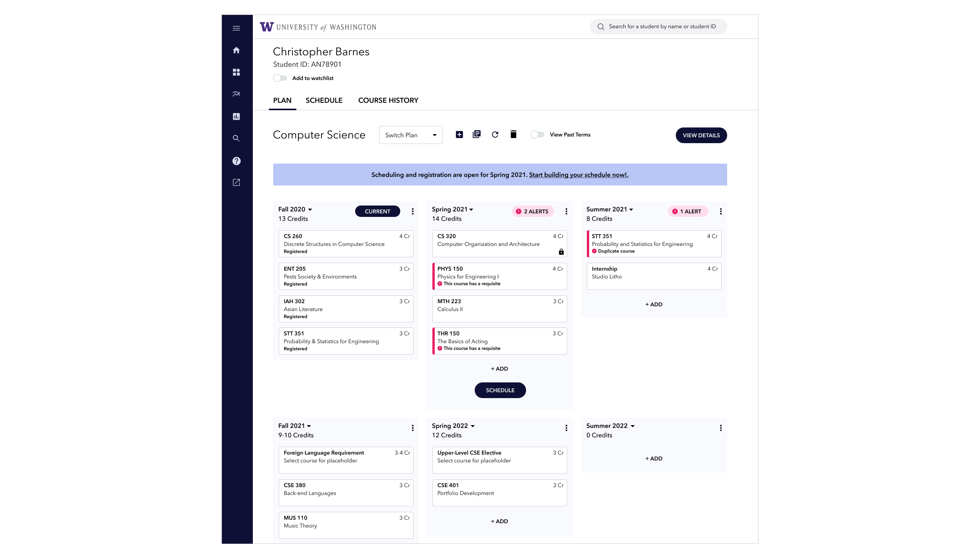Open the dashboard widgets icon in the sidebar

pos(236,72)
